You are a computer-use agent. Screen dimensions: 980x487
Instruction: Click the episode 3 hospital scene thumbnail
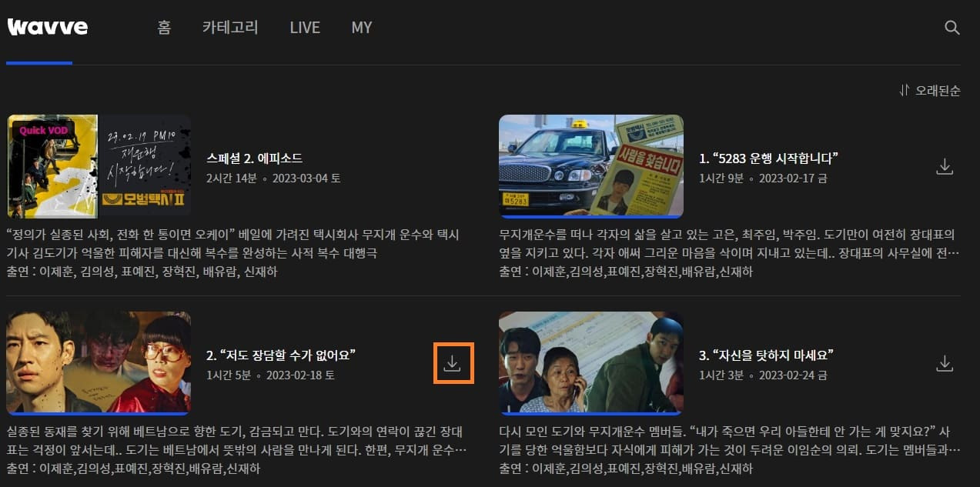click(590, 362)
